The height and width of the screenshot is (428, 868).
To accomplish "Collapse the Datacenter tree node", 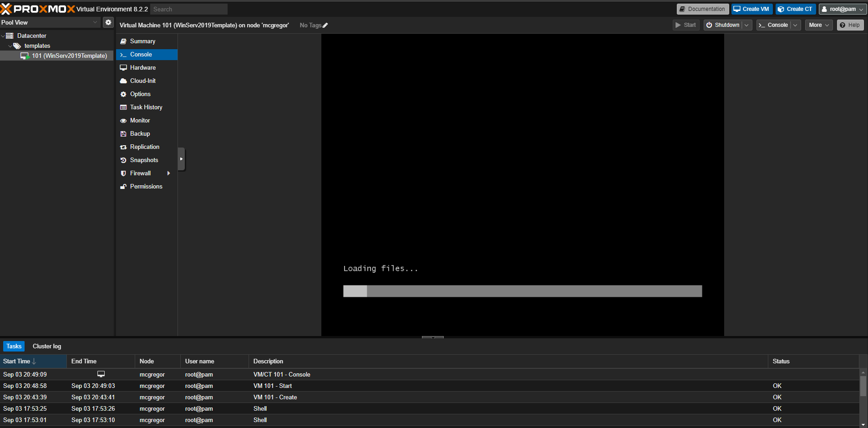I will click(x=3, y=36).
